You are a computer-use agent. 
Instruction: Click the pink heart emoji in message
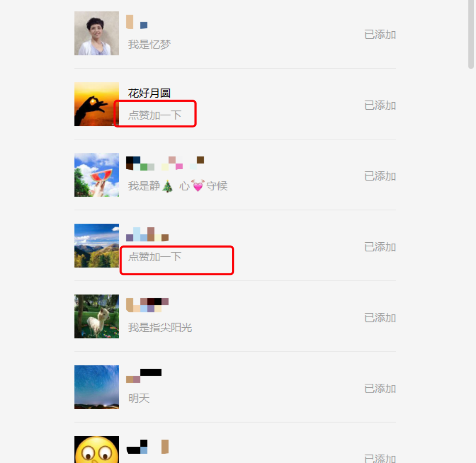tap(198, 186)
